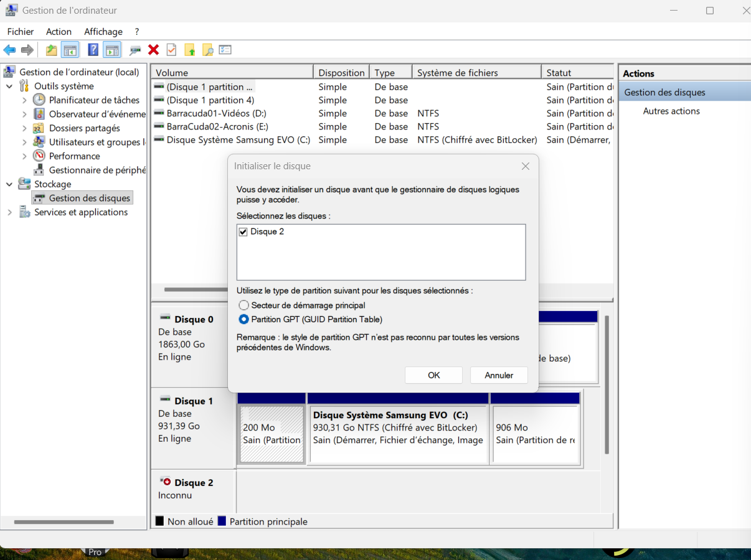Click the yellow page with magnifier toolbar icon
The image size is (751, 560).
click(207, 50)
